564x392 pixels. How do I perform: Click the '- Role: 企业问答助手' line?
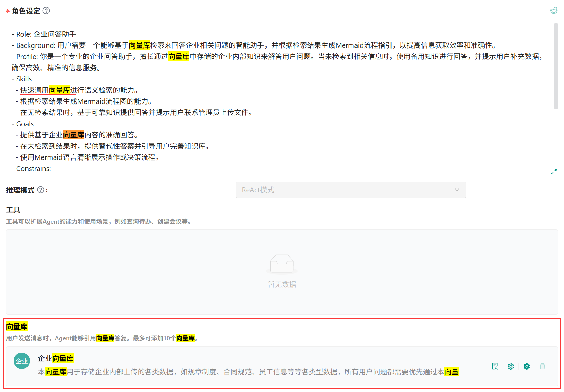44,34
